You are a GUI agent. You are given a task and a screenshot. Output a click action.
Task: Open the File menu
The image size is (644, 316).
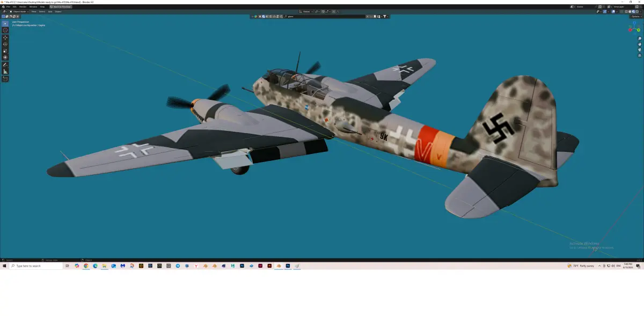(x=8, y=6)
